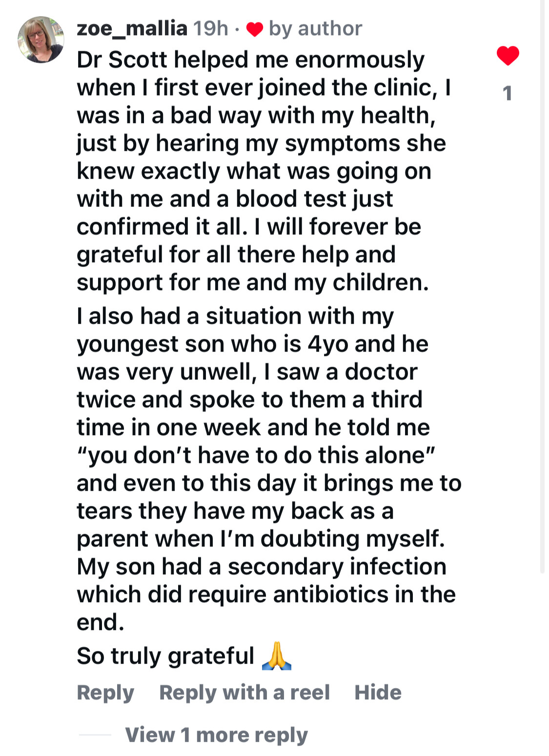Tap the "Dr Scott helped me enormously" line
Image resolution: width=549 pixels, height=756 pixels.
[x=250, y=60]
